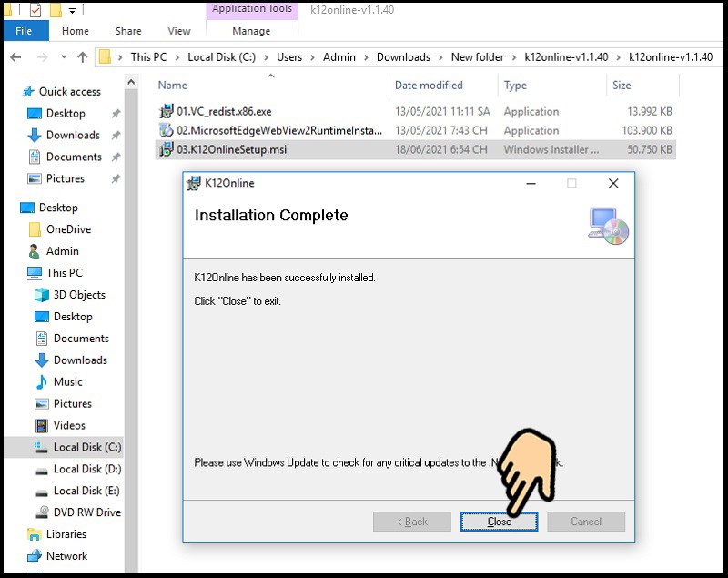Click the 3D Objects cube icon
The width and height of the screenshot is (728, 578).
point(42,295)
